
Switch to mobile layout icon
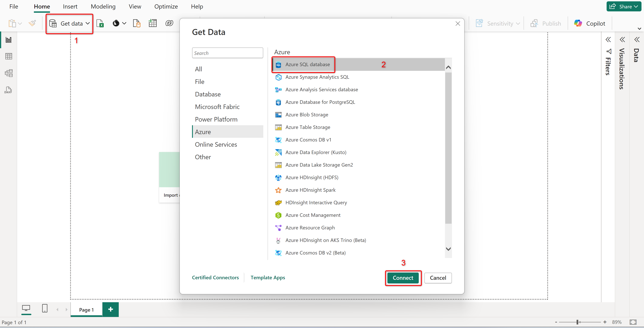[x=45, y=309]
